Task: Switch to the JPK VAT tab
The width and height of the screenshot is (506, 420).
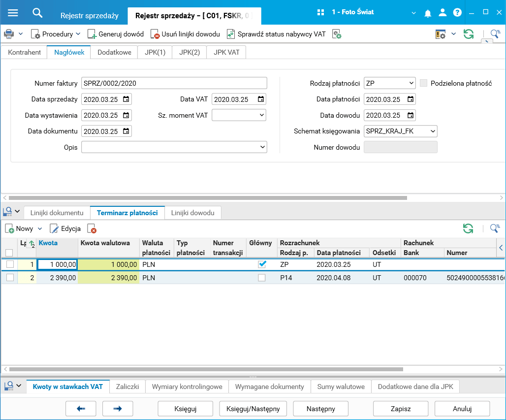Action: 226,52
